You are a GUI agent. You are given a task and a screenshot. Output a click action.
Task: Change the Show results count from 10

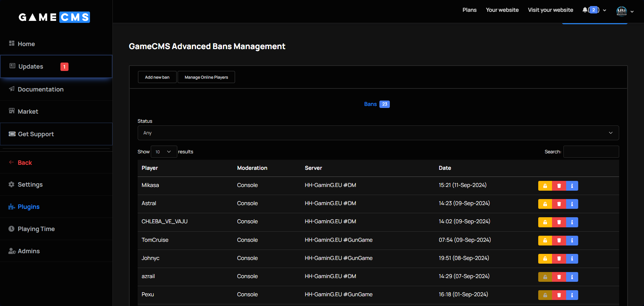coord(164,152)
